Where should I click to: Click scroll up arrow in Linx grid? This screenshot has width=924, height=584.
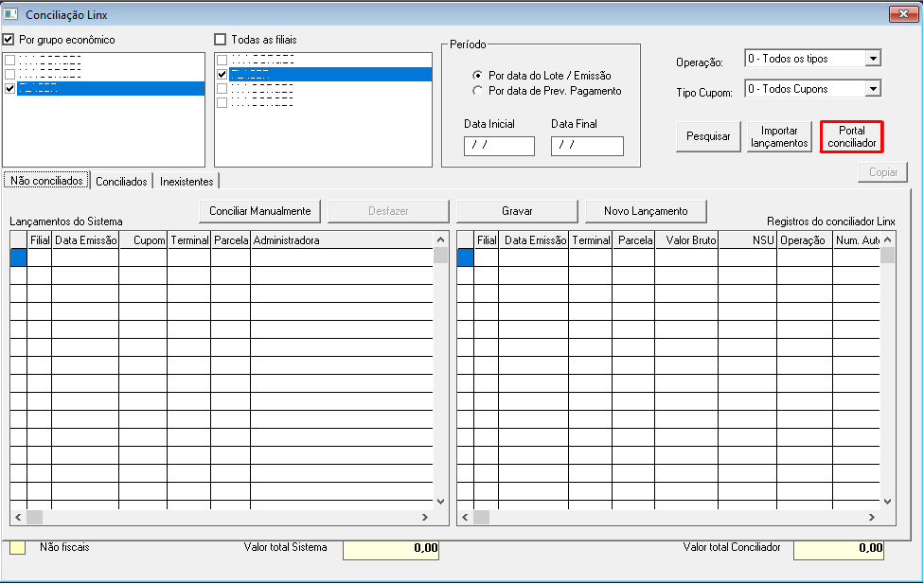tap(887, 239)
